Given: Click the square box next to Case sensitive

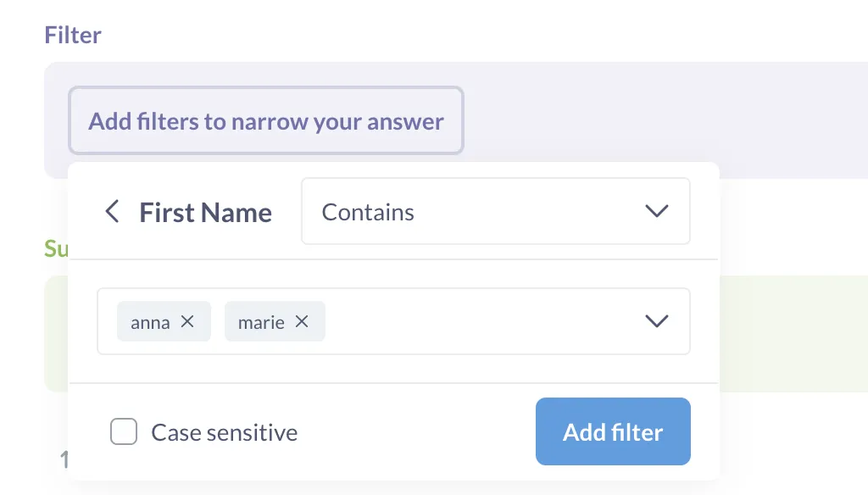Looking at the screenshot, I should (124, 431).
